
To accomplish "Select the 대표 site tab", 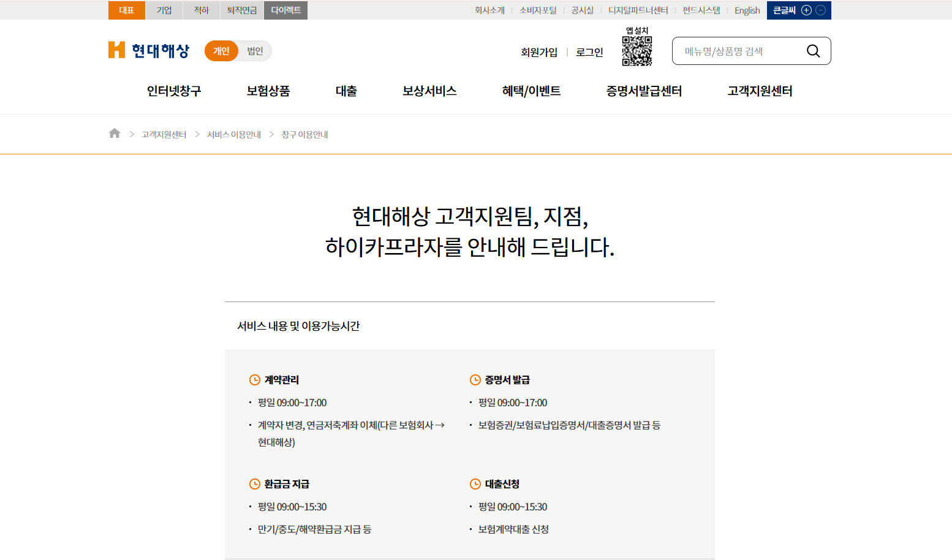I will [127, 10].
